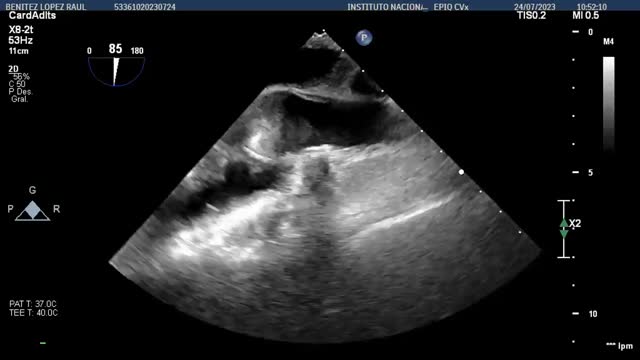Click the ultrasound sector image
The height and width of the screenshot is (360, 640).
click(324, 188)
